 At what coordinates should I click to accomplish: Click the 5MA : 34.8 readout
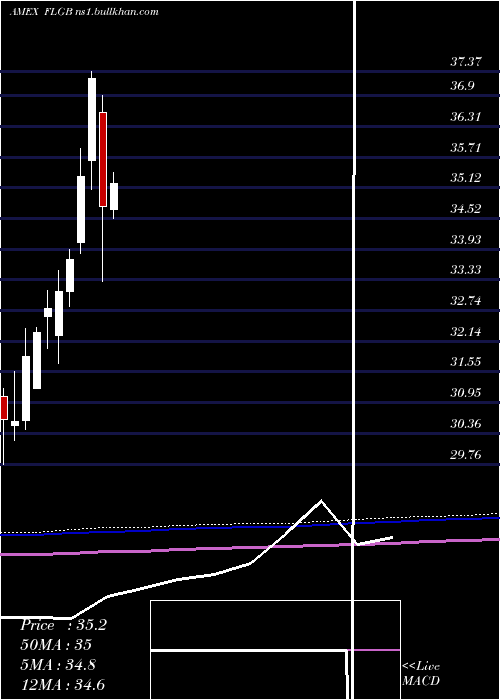(x=58, y=665)
